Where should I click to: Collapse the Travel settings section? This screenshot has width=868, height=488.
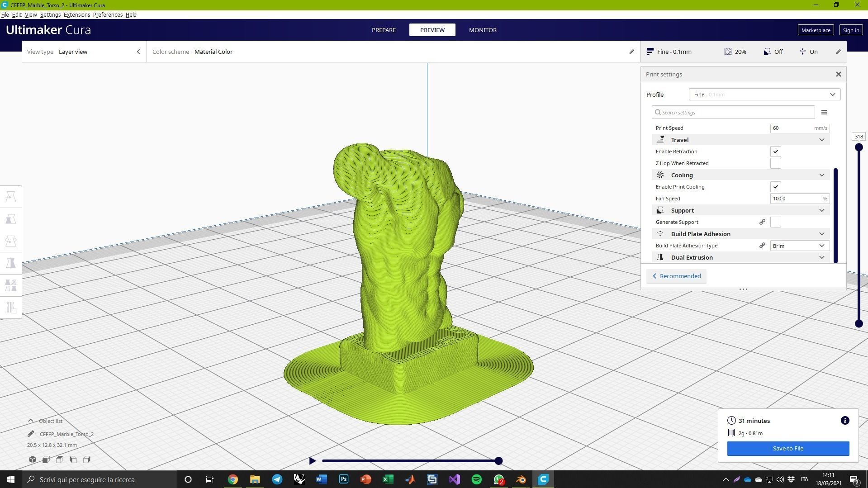coord(822,140)
